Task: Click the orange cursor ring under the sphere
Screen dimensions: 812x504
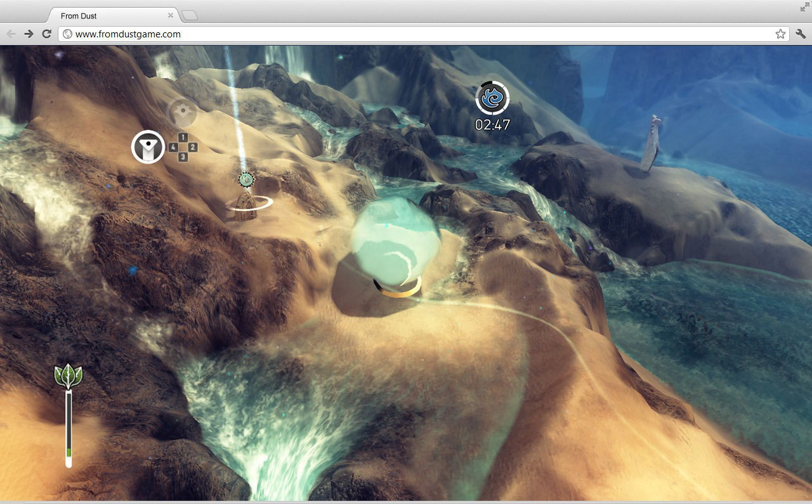Action: (x=398, y=289)
